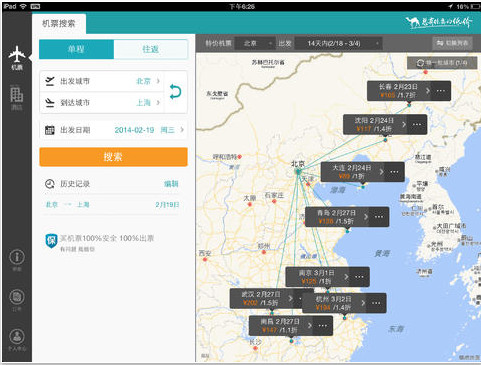This screenshot has height=365, width=481.
Task: Expand the 青岛 deal card chevron
Action: tap(366, 217)
